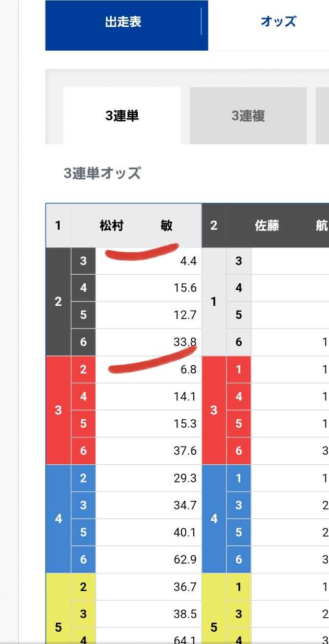Viewport: 329px width, 644px height.
Task: Select odds 33.8 for 1-2-6
Action: click(x=148, y=342)
